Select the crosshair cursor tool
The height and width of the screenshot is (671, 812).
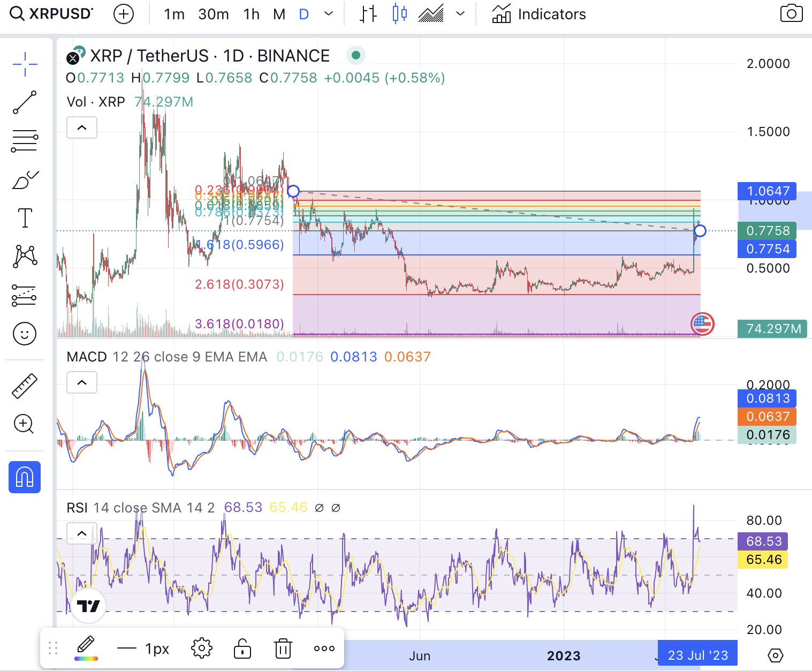point(25,64)
